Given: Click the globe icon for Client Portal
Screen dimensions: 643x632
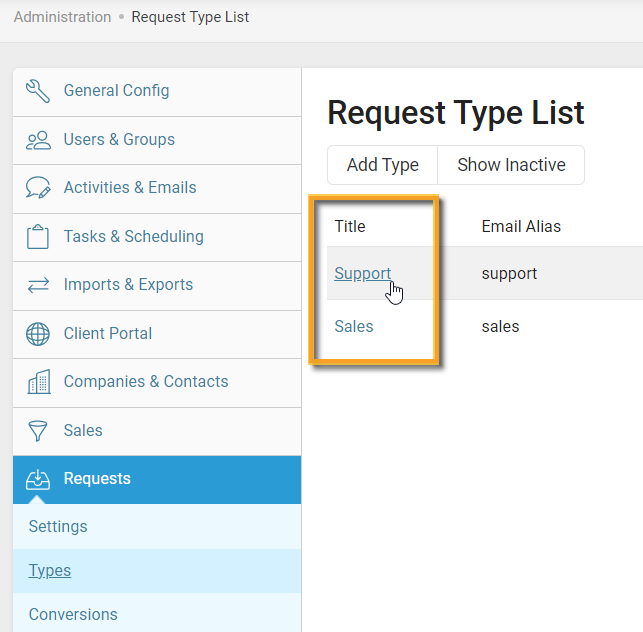Looking at the screenshot, I should 38,334.
